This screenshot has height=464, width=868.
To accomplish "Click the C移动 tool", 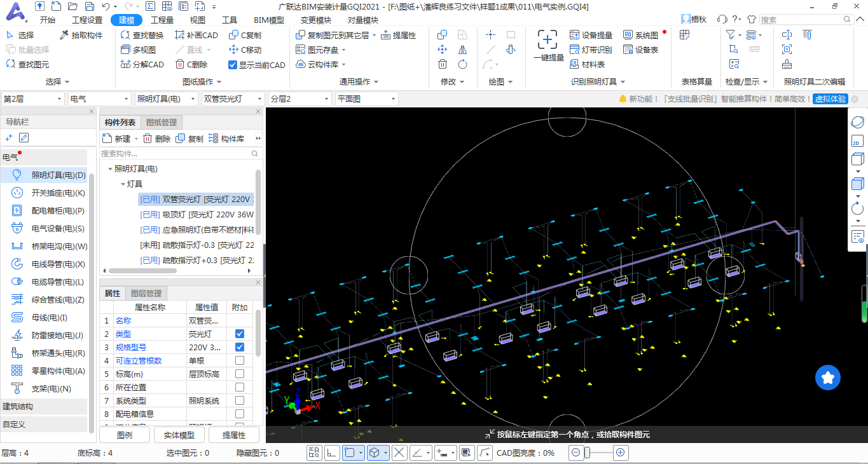I will (245, 50).
